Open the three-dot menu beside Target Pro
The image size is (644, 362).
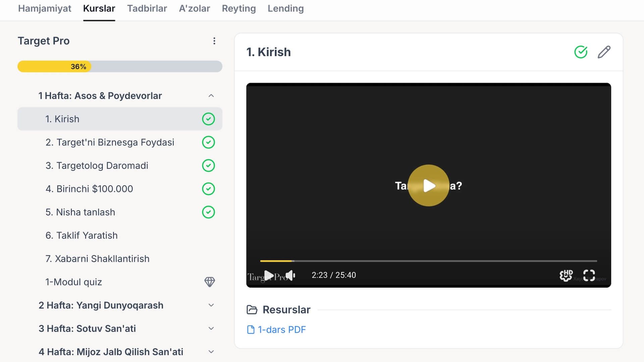point(214,41)
